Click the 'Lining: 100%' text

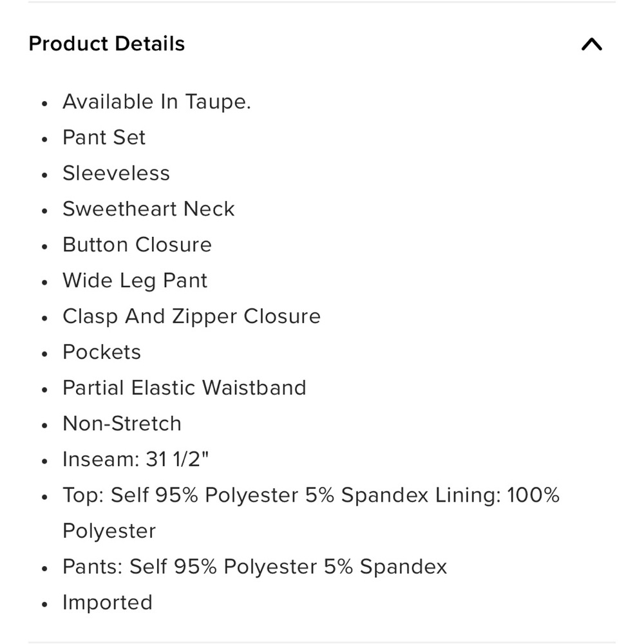[497, 495]
